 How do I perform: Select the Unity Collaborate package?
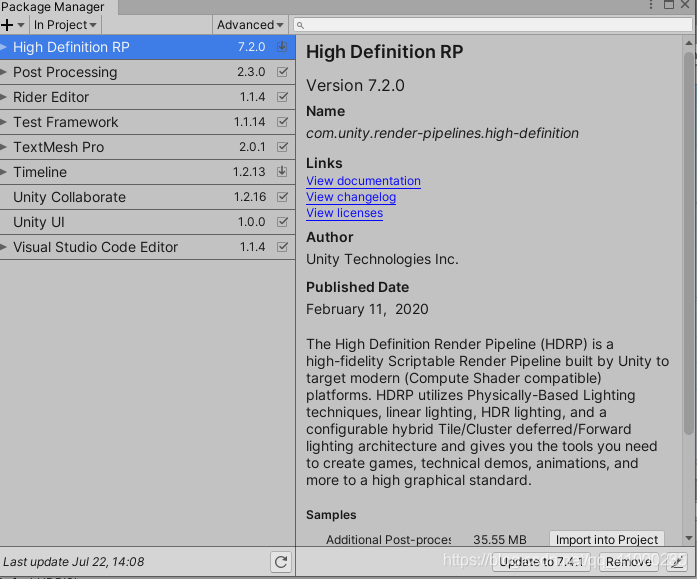tap(147, 197)
